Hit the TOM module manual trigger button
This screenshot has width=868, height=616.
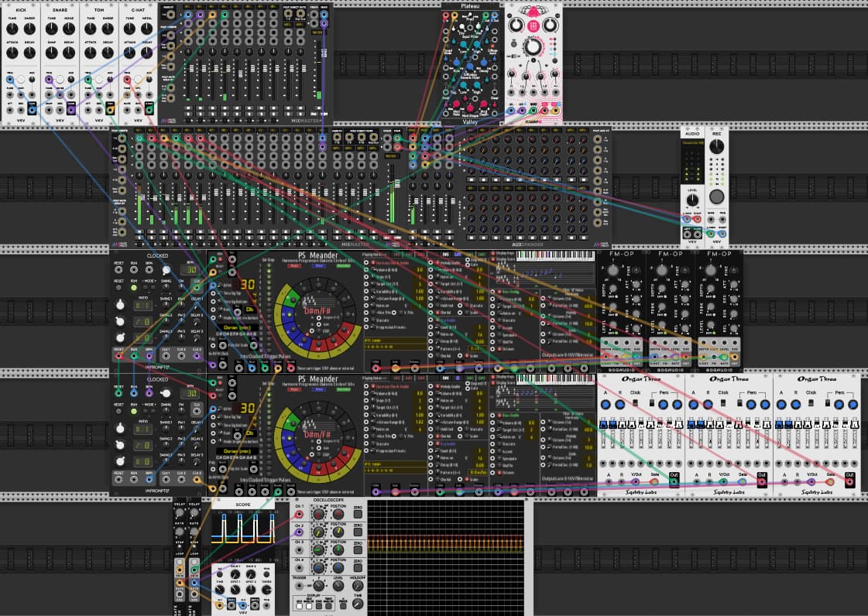[99, 80]
